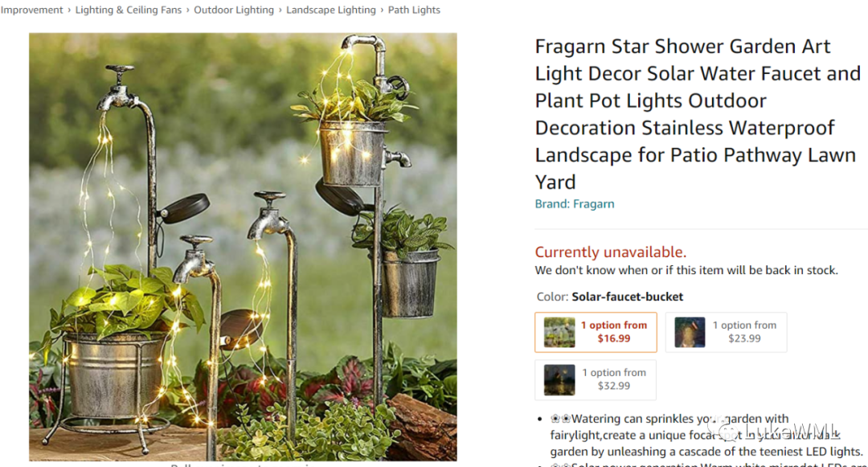The width and height of the screenshot is (868, 467).
Task: Click the $23.99 option's swatch picture
Action: tap(690, 332)
